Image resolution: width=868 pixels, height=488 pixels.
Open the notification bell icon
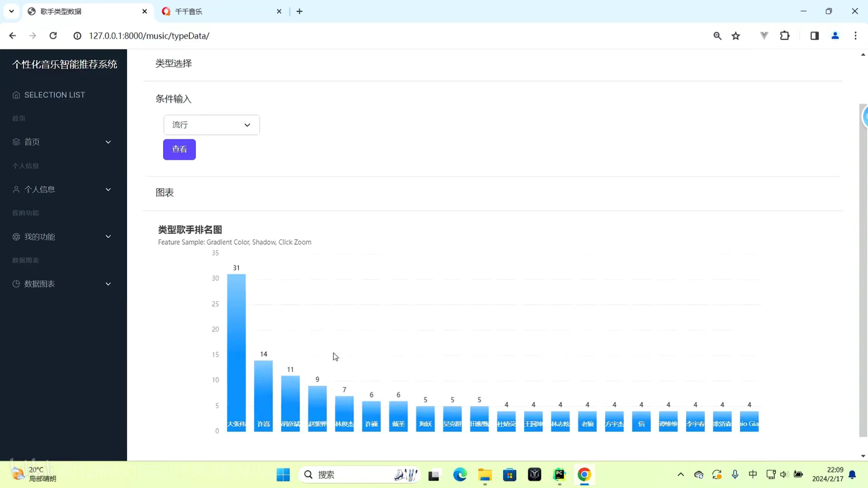pyautogui.click(x=852, y=474)
